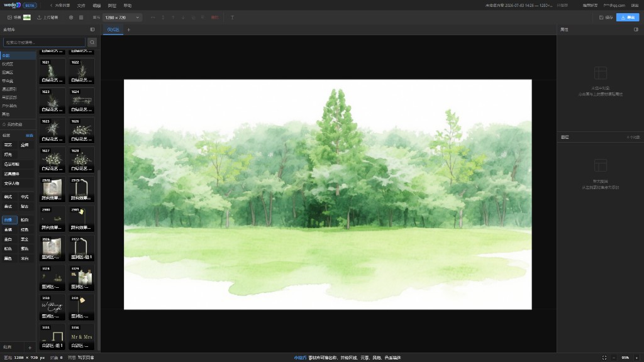The image size is (644, 362).
Task: Select the Mr & Mrs thumbnail numbered 3136
Action: click(82, 337)
